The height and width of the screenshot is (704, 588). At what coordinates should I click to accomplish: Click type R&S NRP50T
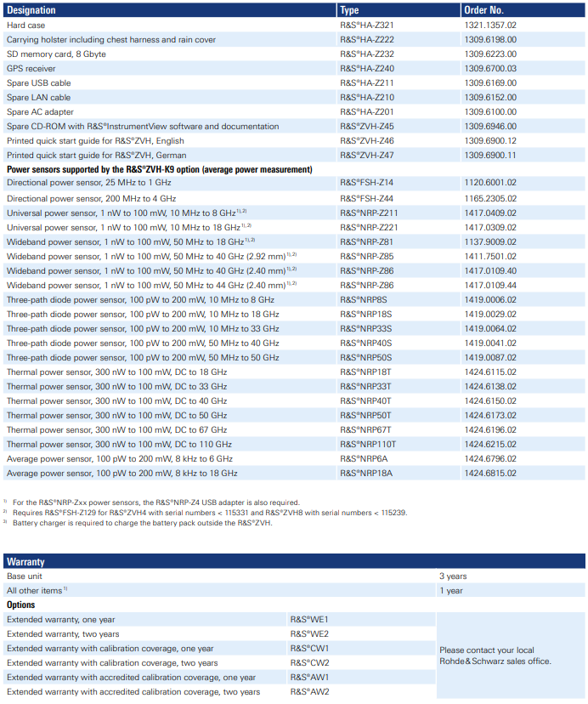coord(365,415)
